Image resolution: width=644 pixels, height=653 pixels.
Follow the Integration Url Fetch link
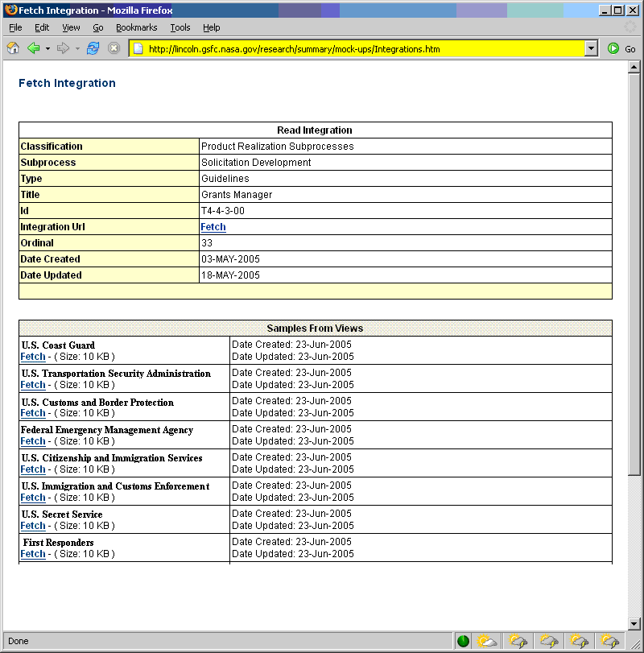[213, 227]
